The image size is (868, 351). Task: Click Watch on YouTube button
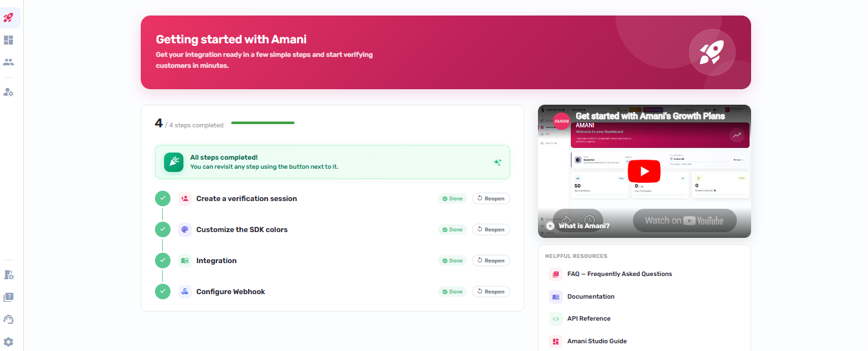tap(685, 220)
